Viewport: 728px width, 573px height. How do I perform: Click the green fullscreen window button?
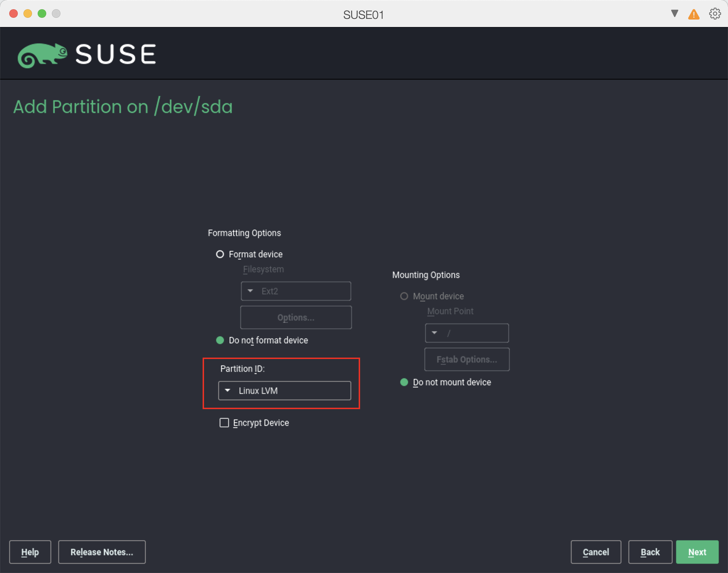coord(42,14)
